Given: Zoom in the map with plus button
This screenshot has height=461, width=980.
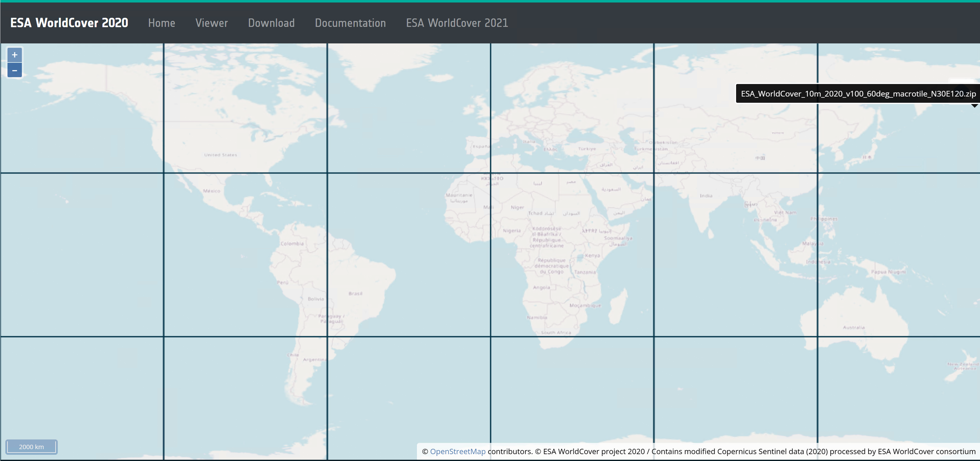Looking at the screenshot, I should point(14,55).
